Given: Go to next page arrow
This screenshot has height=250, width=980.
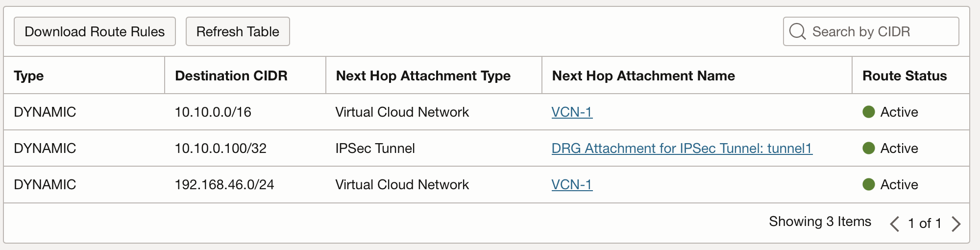Looking at the screenshot, I should (x=956, y=224).
